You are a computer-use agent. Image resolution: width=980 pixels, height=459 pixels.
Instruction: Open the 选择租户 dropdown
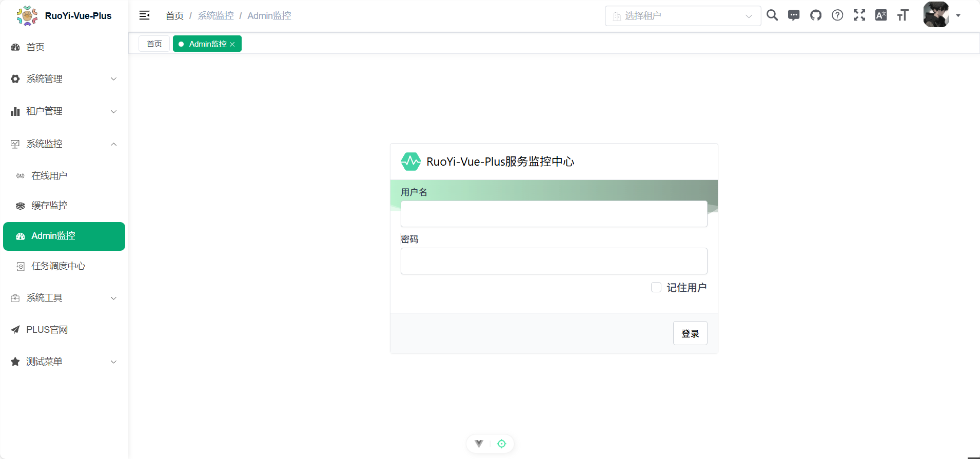click(x=682, y=16)
